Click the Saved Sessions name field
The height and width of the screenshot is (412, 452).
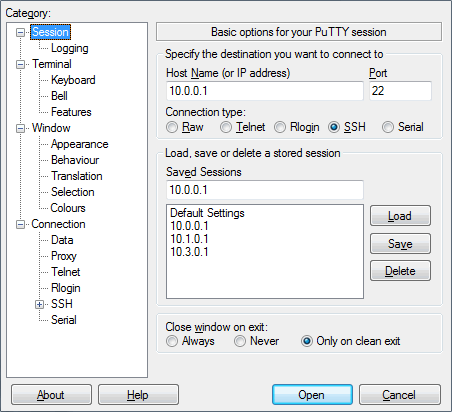click(265, 190)
